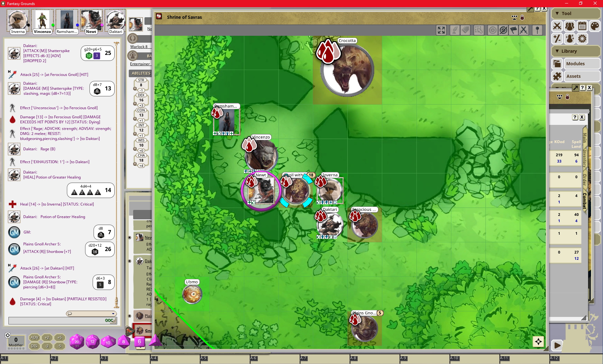Click the Crocotta token on map
The image size is (603, 364).
[x=347, y=70]
